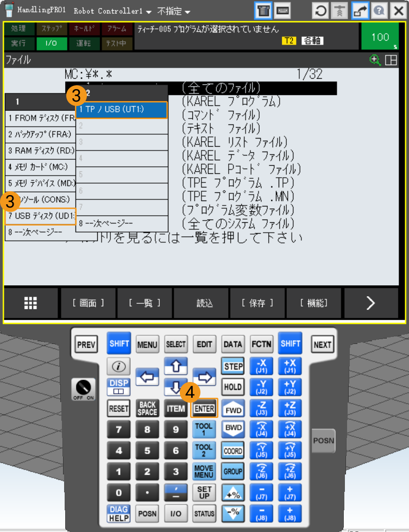Select 8 --次ページ-- in the second submenu

(122, 223)
